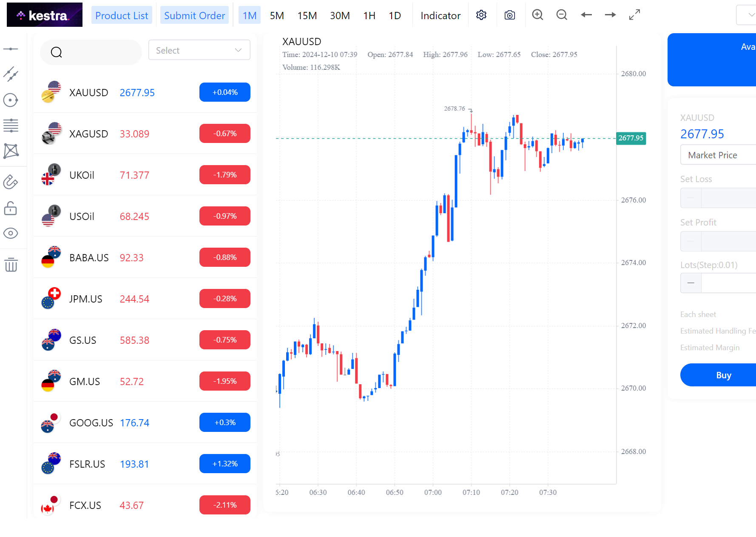The width and height of the screenshot is (756, 537).
Task: Click the product search field
Action: pos(91,52)
